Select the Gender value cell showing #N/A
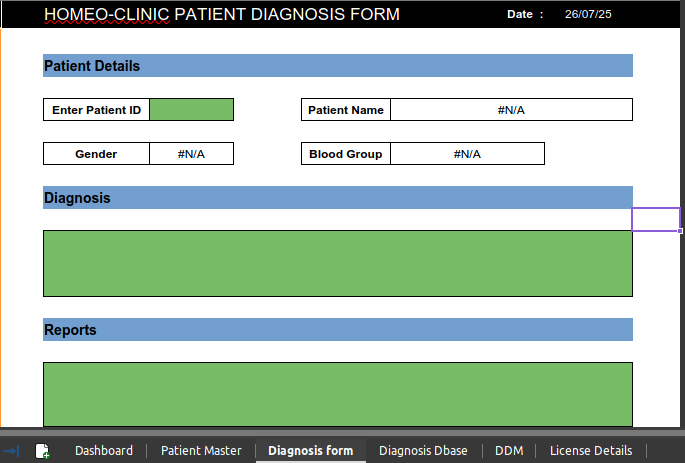Screen dimensions: 685x463 191,154
